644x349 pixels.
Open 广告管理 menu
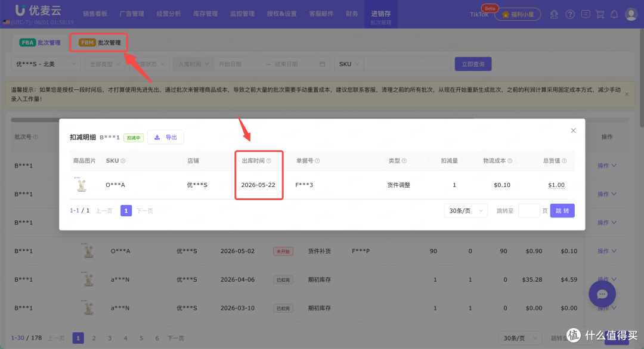click(x=132, y=14)
